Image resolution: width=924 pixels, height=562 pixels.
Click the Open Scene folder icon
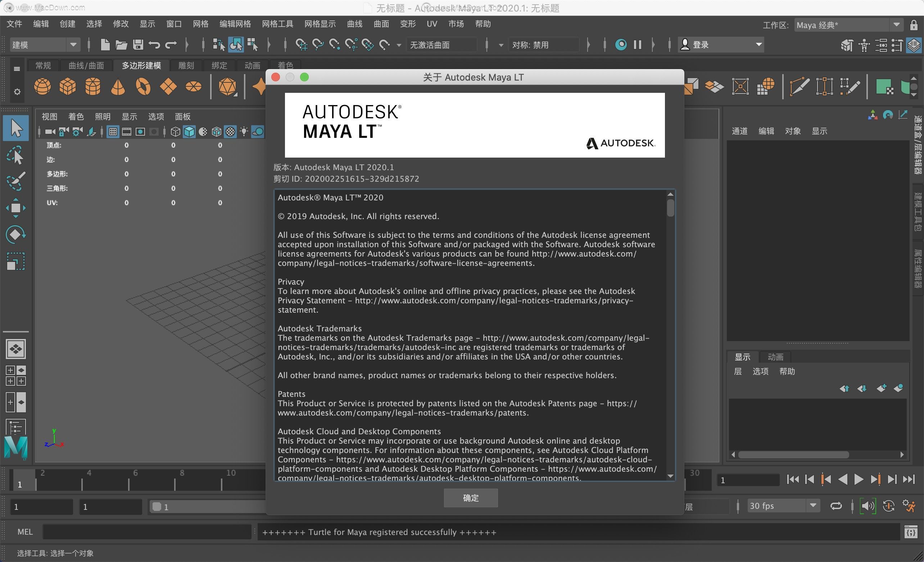pyautogui.click(x=121, y=45)
